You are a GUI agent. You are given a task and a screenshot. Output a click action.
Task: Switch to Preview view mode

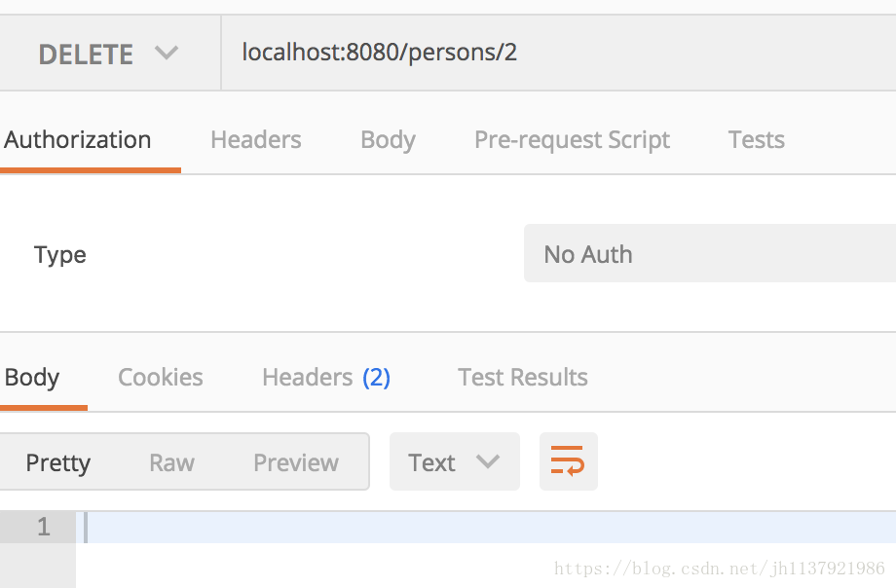click(296, 462)
